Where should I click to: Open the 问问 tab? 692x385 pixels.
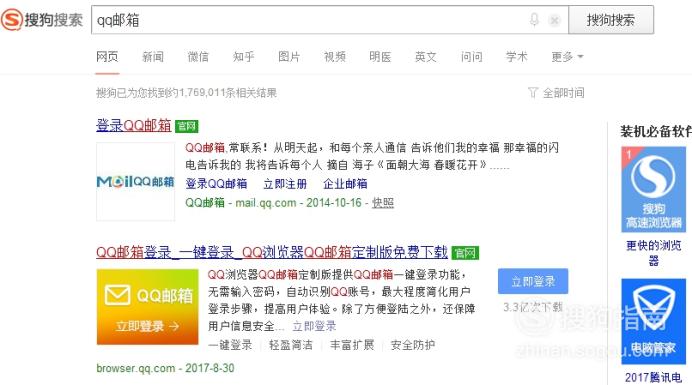click(x=471, y=57)
